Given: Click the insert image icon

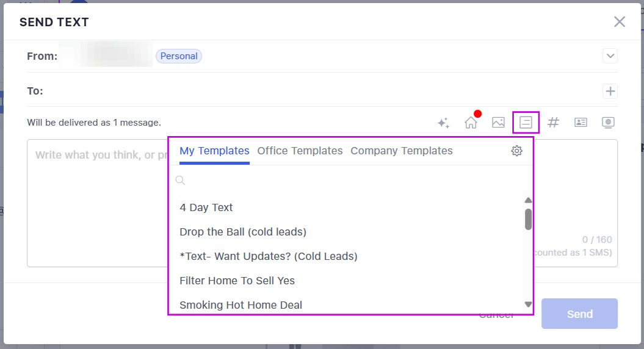Looking at the screenshot, I should (x=498, y=123).
